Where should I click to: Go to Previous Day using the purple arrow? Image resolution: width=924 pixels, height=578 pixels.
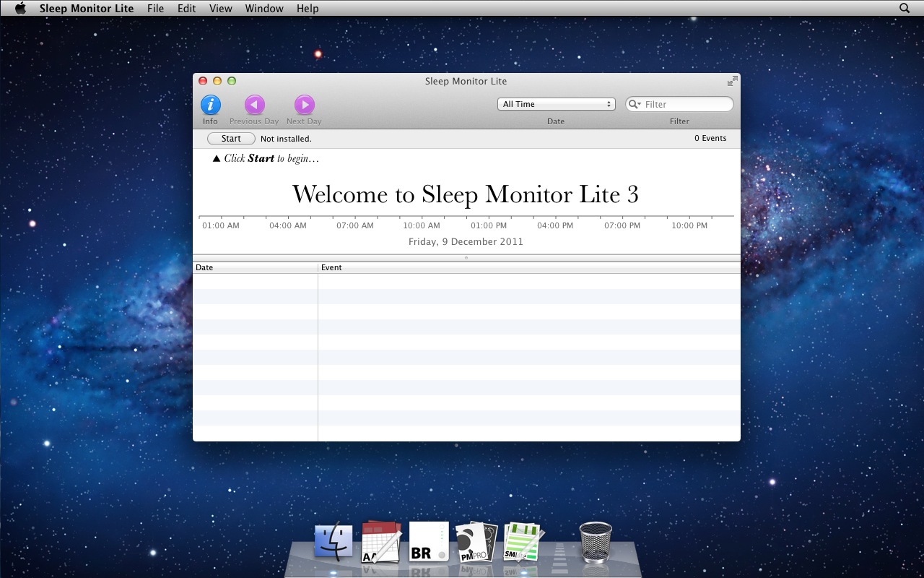(254, 105)
